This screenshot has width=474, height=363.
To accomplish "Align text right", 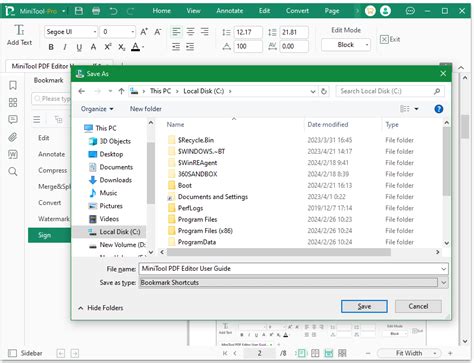I will 204,32.
